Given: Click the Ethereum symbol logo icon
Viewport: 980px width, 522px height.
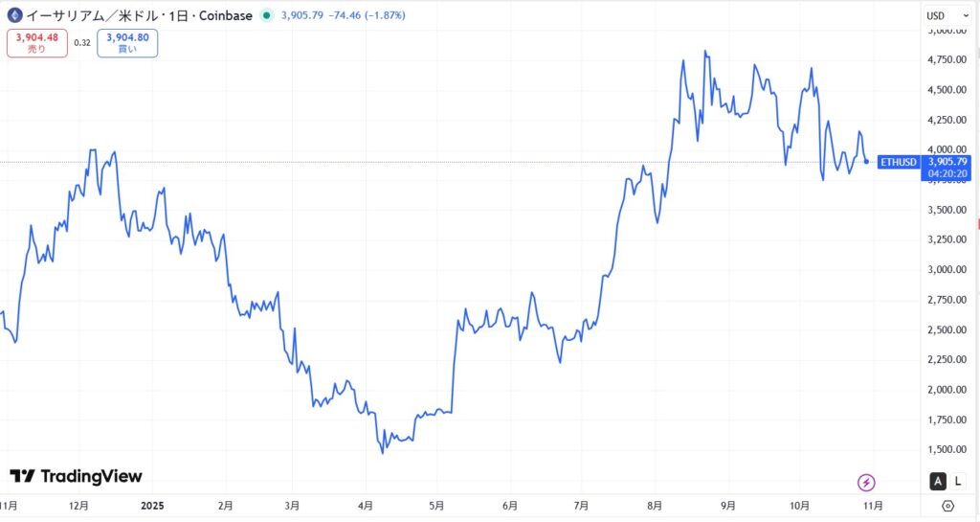Looking at the screenshot, I should [x=14, y=15].
